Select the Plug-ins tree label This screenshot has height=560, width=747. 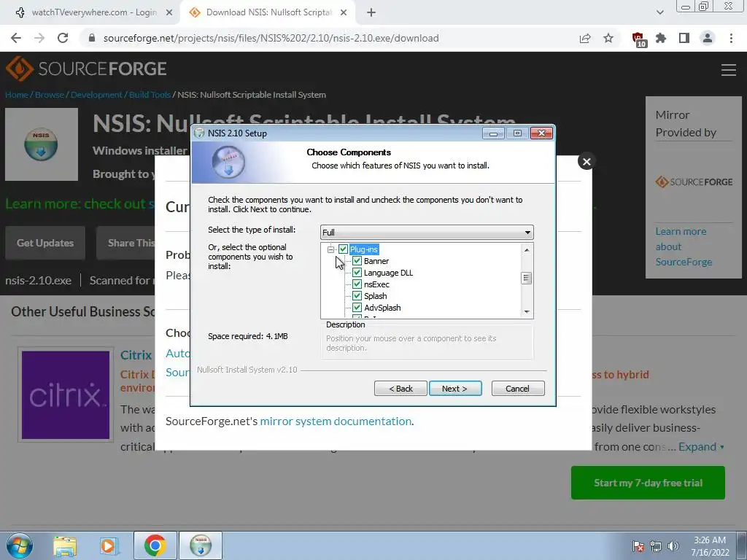[363, 249]
